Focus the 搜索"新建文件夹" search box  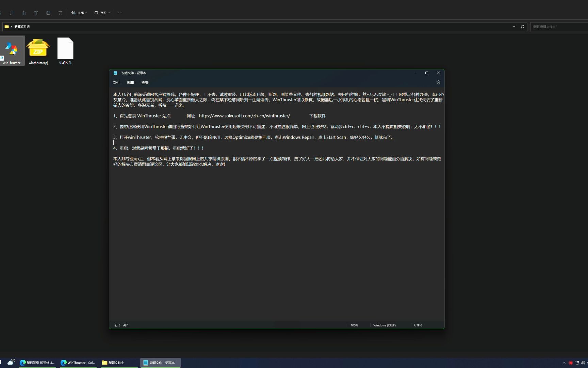559,27
